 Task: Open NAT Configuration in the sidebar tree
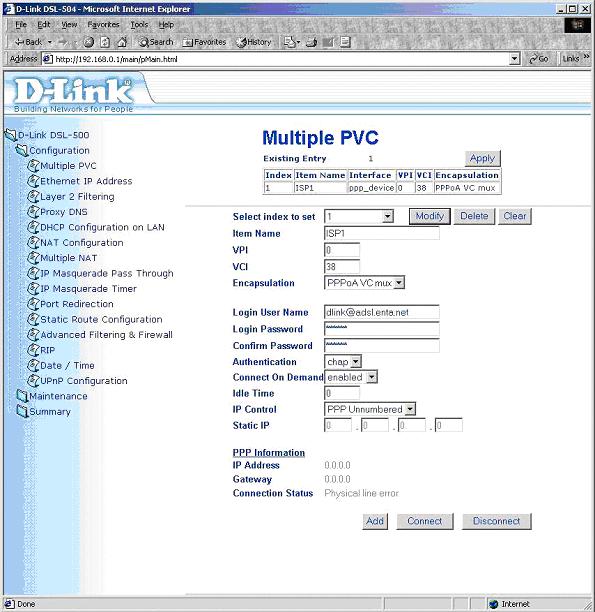(82, 242)
